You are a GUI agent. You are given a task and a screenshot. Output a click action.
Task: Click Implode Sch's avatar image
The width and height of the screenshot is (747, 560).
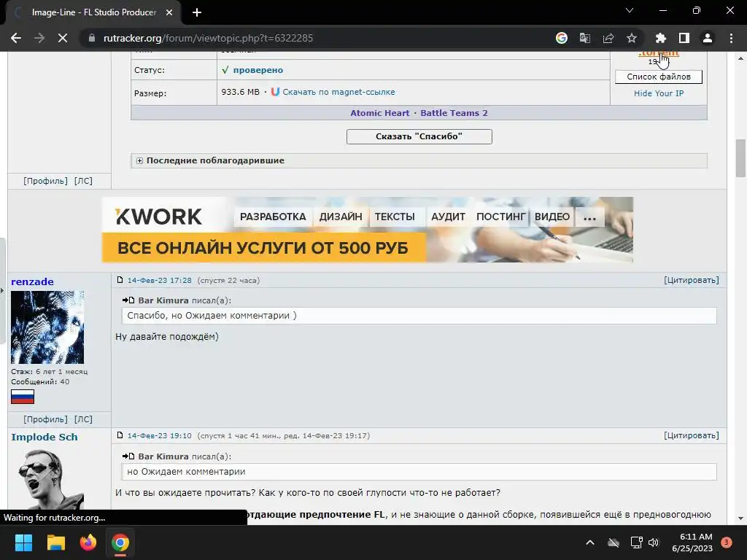[47, 480]
